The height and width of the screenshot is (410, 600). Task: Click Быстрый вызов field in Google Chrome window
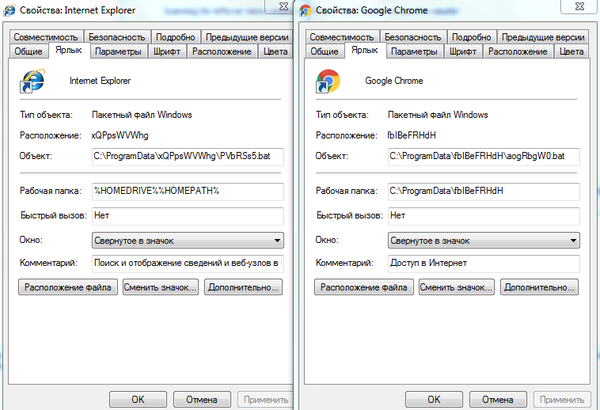[484, 216]
